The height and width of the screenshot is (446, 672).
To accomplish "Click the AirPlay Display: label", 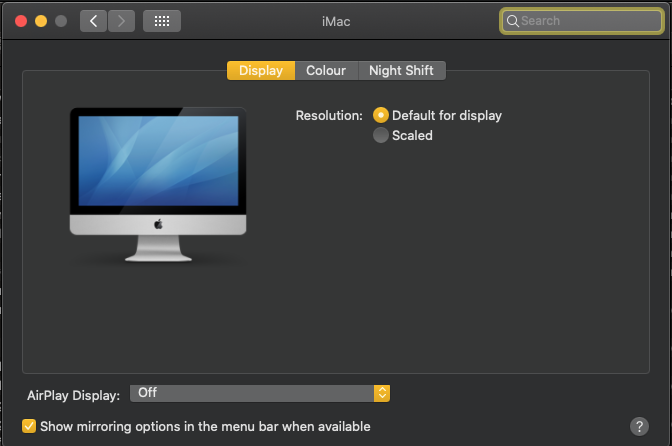I will point(73,395).
